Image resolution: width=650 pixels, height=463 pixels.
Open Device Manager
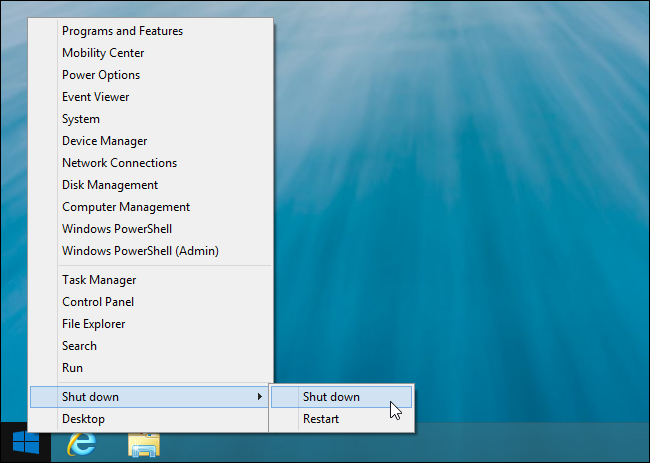pyautogui.click(x=150, y=141)
